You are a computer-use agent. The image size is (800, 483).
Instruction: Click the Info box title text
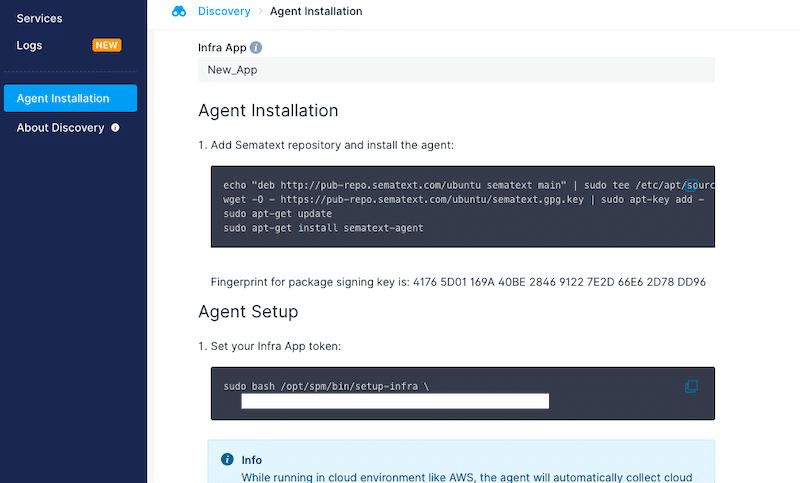coord(252,460)
